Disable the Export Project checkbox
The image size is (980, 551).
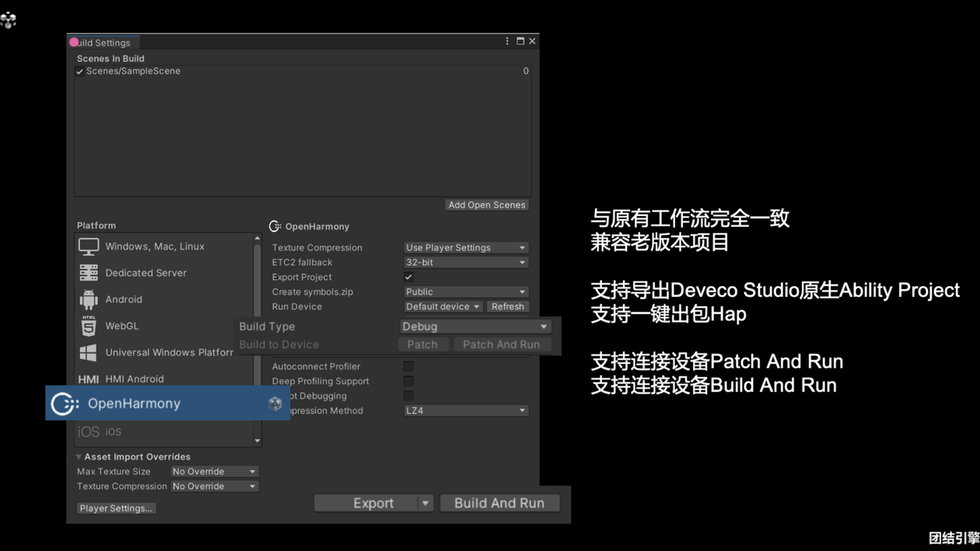(x=408, y=277)
